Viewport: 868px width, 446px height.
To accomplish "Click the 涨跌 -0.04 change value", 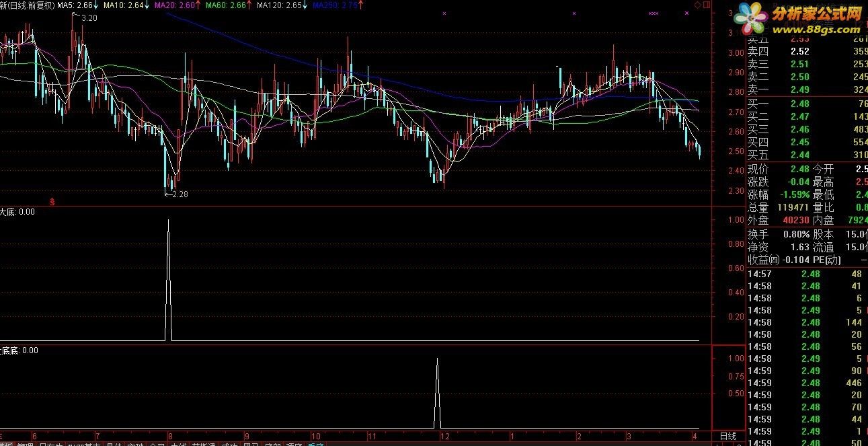I will point(798,182).
